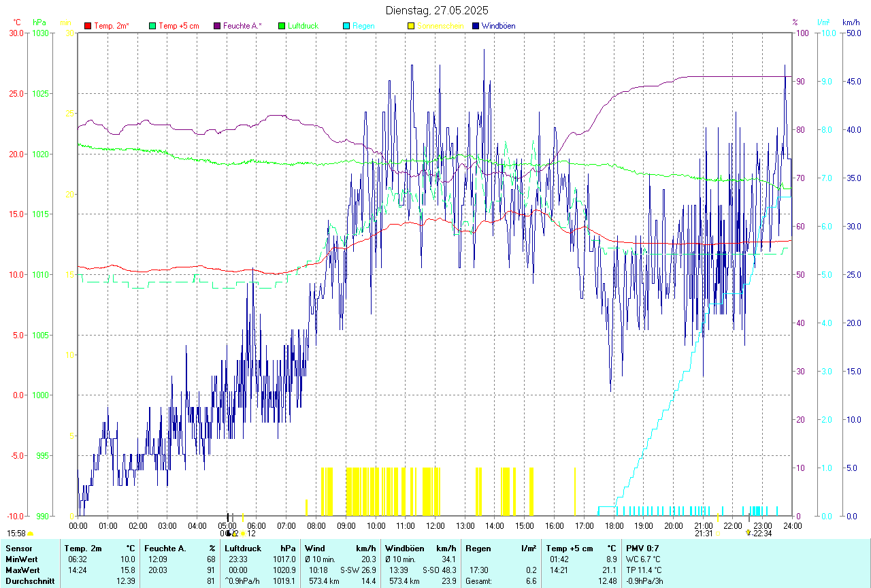The width and height of the screenshot is (871, 588).
Task: Select the Feuchte A.* legend label
Action: point(243,26)
